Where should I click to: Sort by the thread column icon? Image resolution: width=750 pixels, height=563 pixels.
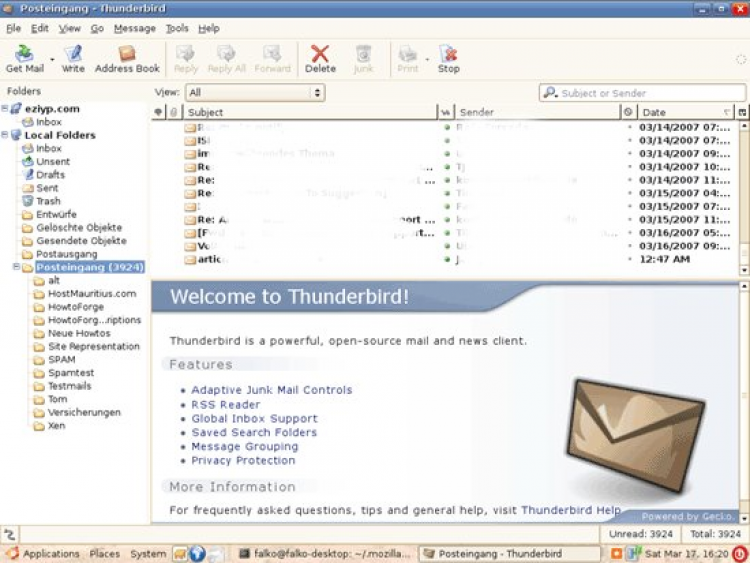pos(158,112)
